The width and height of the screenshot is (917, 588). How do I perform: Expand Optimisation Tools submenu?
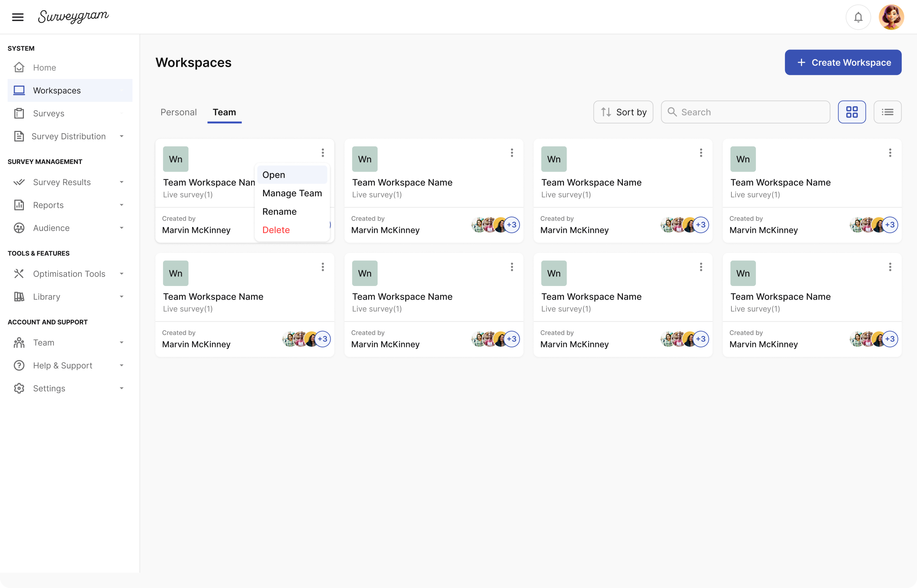121,274
